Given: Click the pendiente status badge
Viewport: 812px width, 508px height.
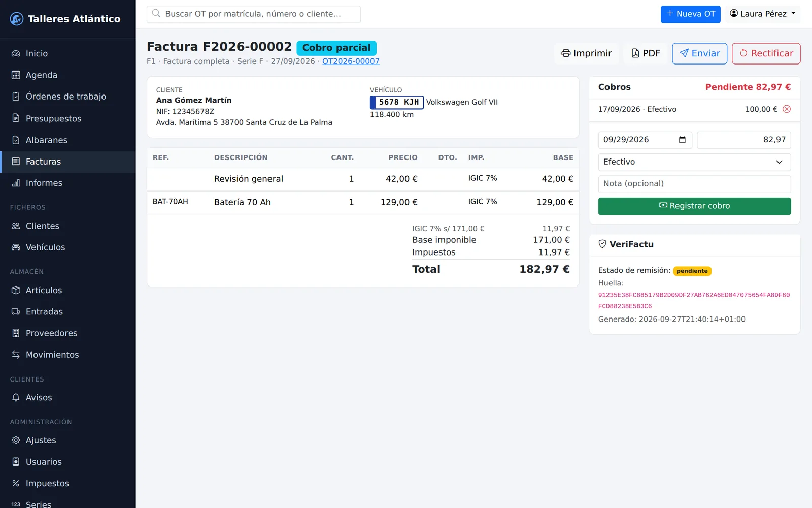Looking at the screenshot, I should 692,271.
